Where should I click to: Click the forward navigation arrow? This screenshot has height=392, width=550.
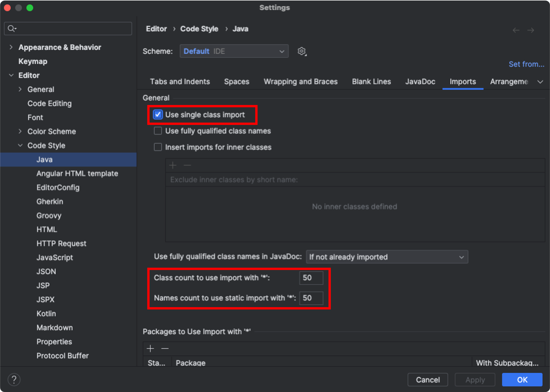coord(530,30)
